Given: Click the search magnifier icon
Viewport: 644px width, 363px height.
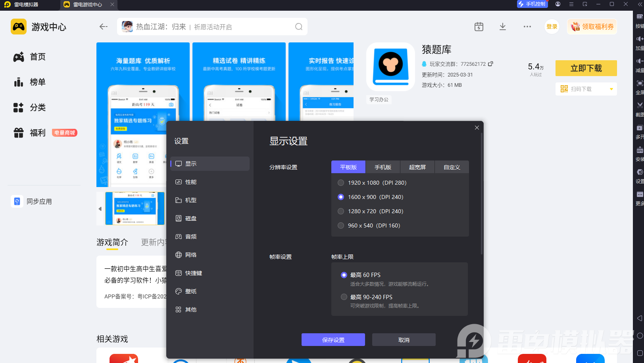Looking at the screenshot, I should coord(299,27).
